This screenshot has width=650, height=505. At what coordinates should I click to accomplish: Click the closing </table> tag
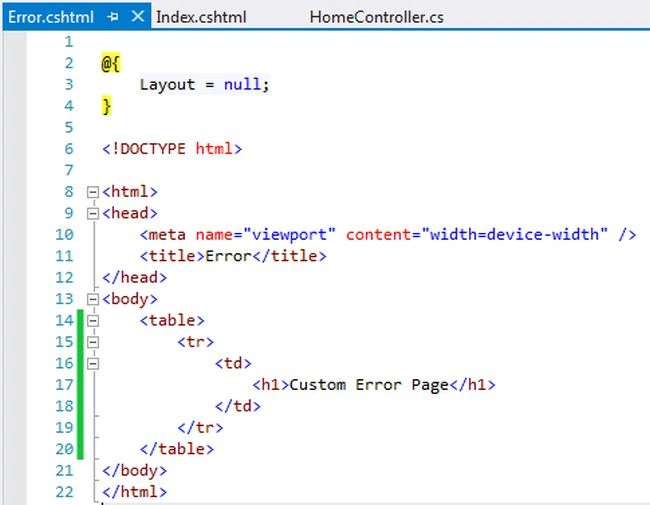coord(177,449)
